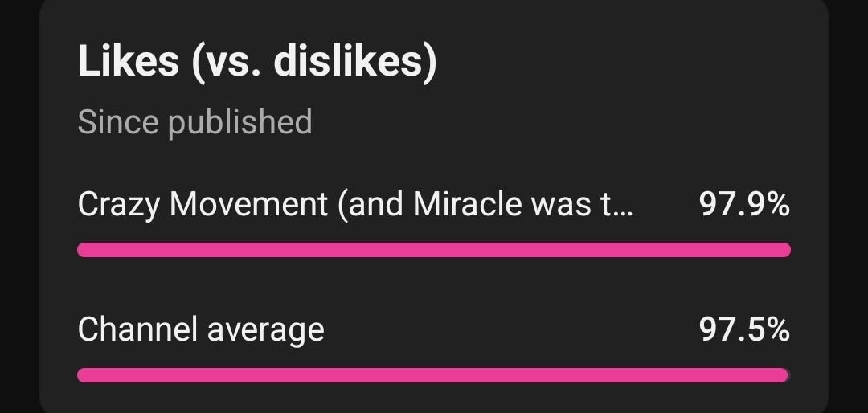Select the "Since published" time range label
868x413 pixels.
click(194, 122)
